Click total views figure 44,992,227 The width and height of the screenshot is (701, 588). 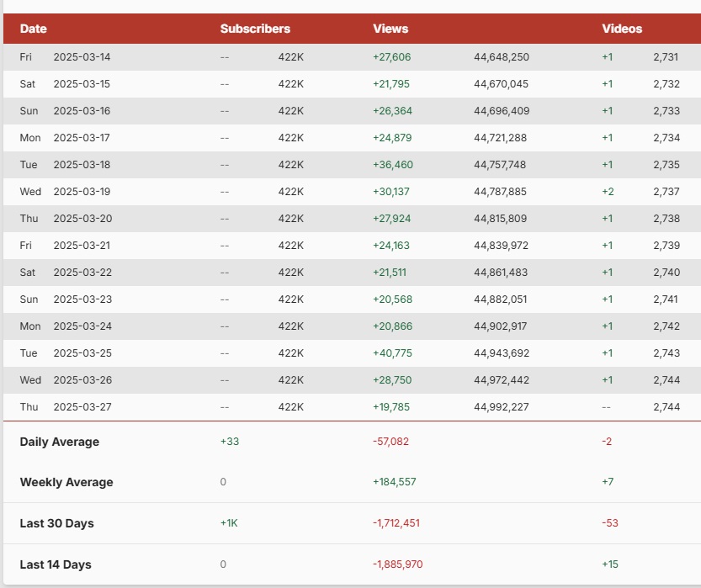pyautogui.click(x=502, y=407)
